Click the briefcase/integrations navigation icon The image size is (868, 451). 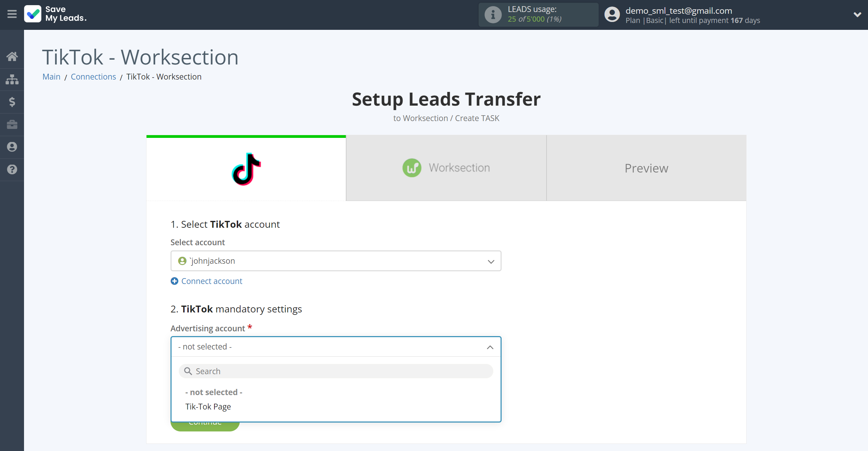coord(12,123)
